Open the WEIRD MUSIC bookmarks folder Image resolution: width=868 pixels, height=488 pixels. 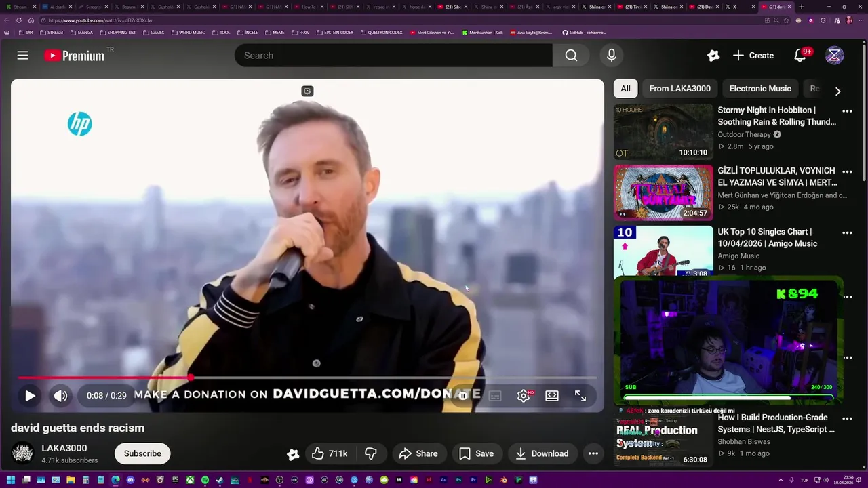[189, 33]
